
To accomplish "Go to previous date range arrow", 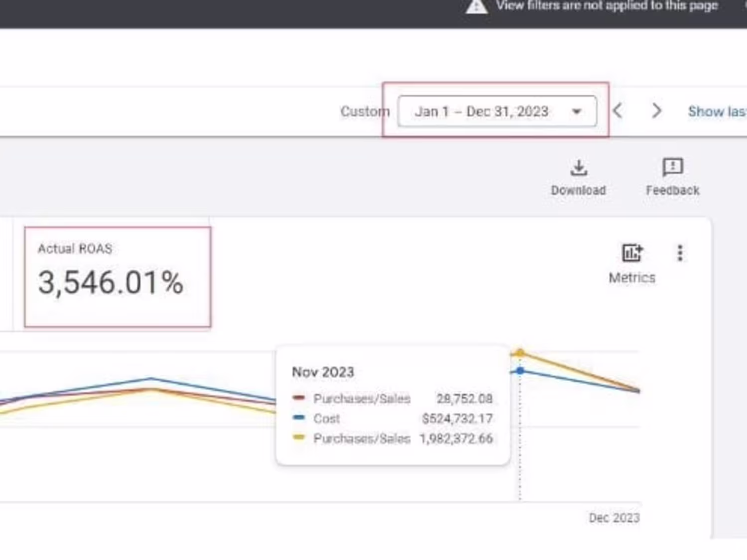I will click(x=618, y=111).
